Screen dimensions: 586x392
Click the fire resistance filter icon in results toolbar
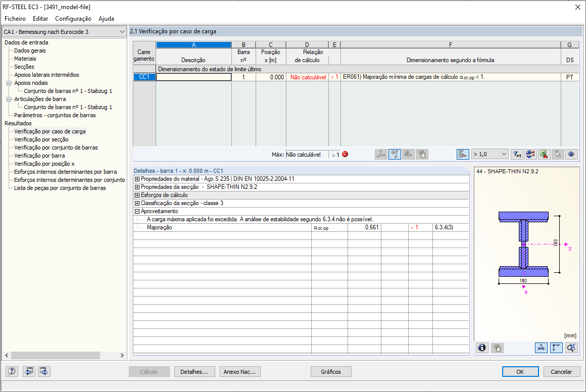click(x=422, y=155)
